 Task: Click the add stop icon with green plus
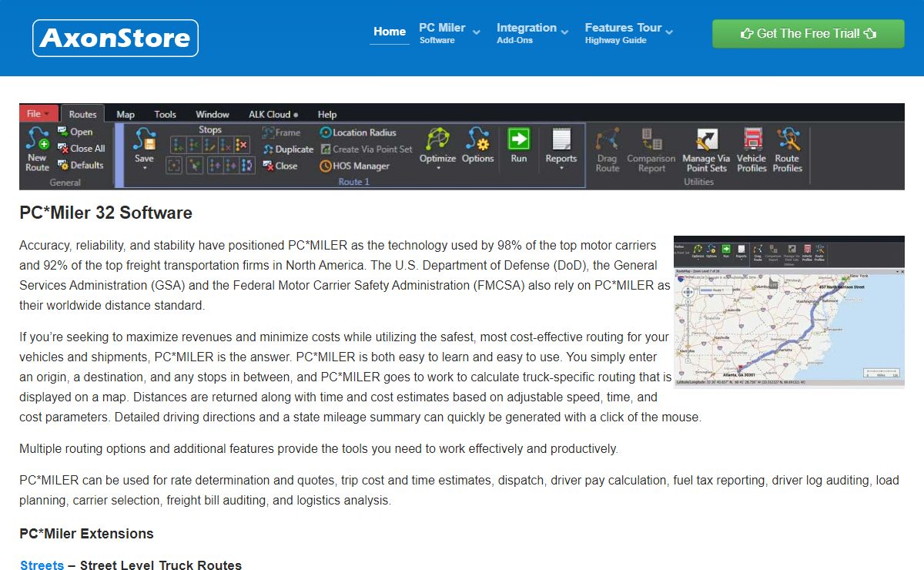pos(178,144)
